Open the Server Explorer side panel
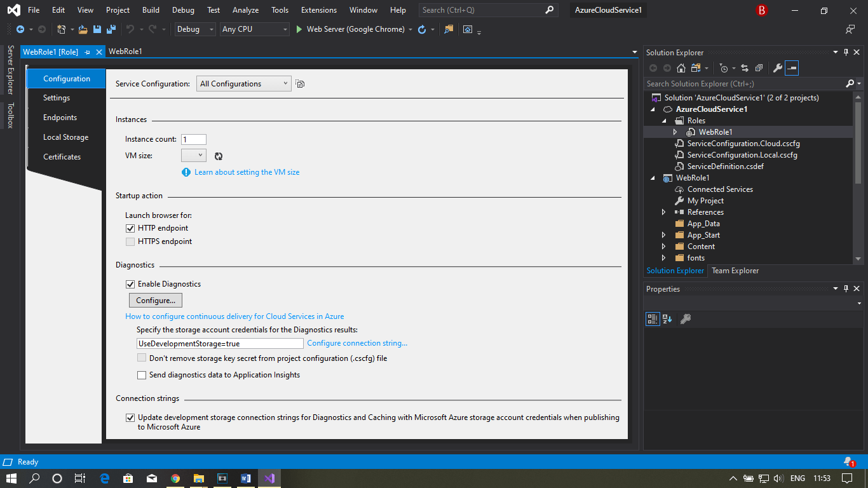 [10, 70]
